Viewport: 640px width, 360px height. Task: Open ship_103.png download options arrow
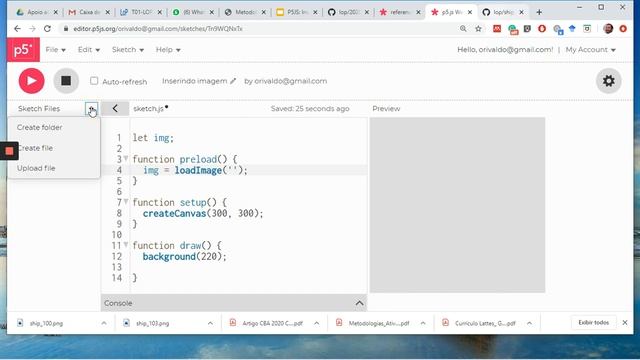tap(210, 323)
